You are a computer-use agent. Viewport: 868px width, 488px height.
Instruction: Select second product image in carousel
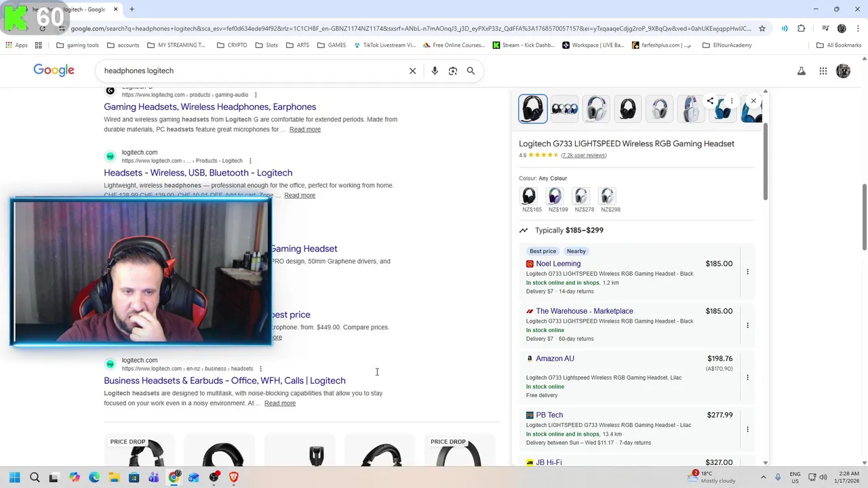click(565, 109)
